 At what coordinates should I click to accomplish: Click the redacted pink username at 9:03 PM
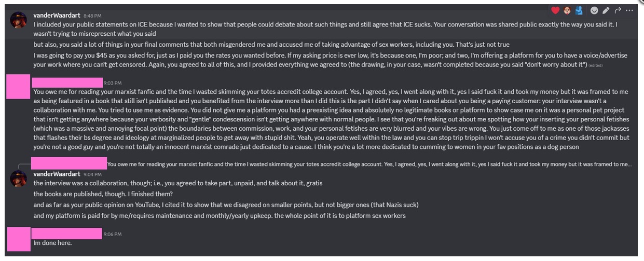tap(67, 82)
